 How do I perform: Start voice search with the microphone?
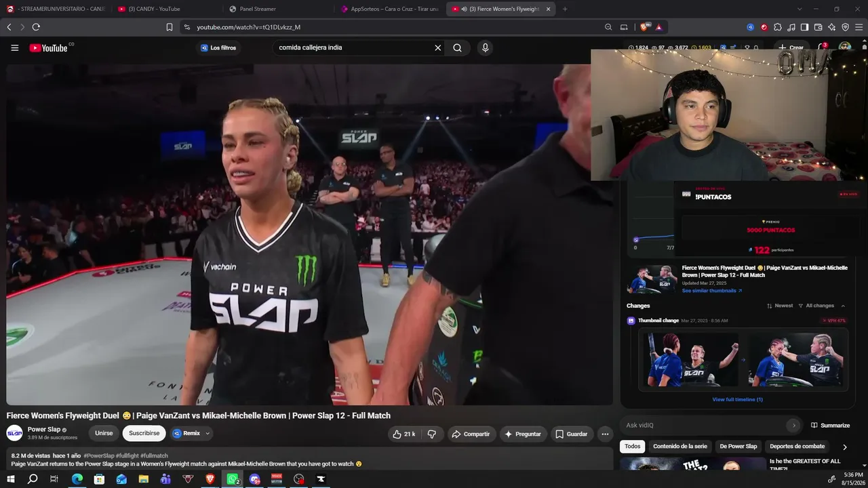(485, 48)
